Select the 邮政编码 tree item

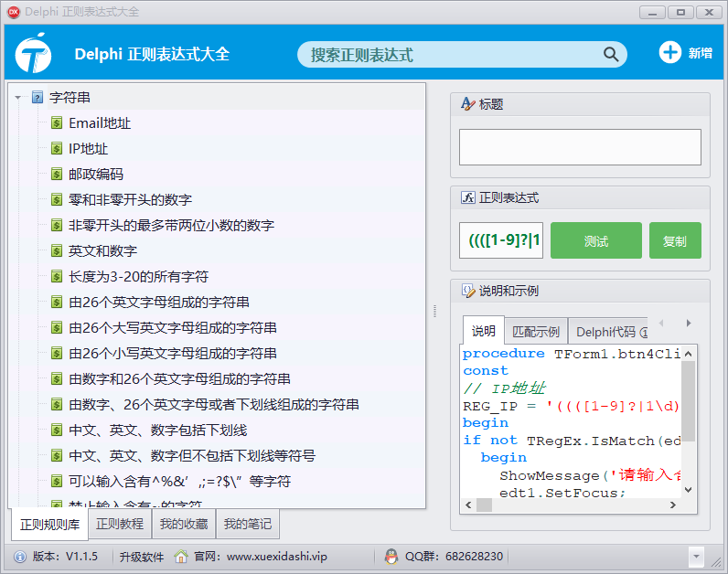click(96, 174)
